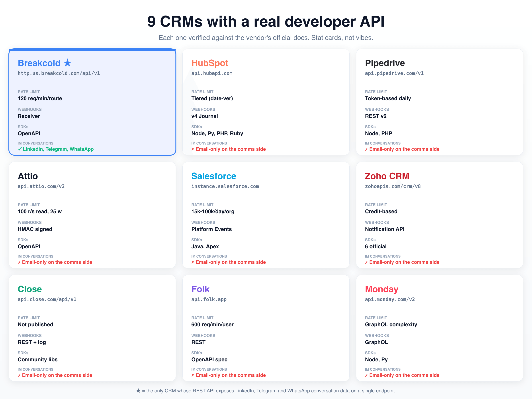Screen dimensions: 532x399
Task: Click the blue star next to Breakcold
Action: click(x=68, y=63)
